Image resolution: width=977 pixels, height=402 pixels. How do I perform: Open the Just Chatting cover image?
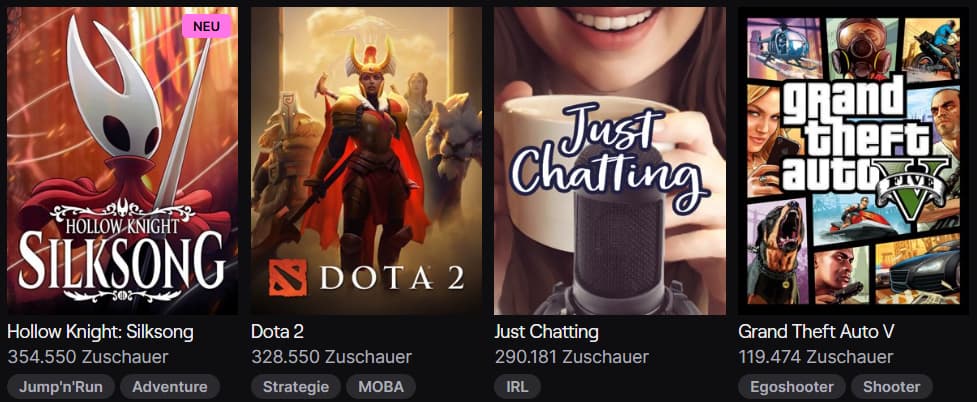click(610, 160)
